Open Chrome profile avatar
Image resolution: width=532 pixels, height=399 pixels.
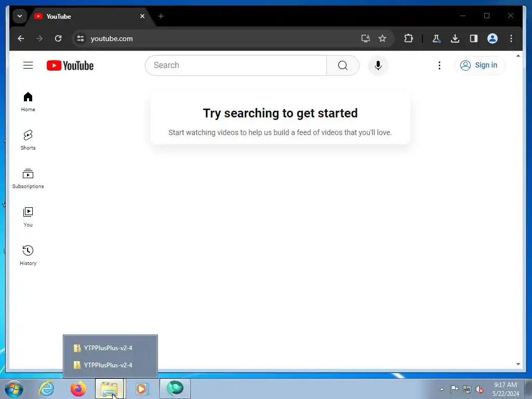(x=493, y=38)
